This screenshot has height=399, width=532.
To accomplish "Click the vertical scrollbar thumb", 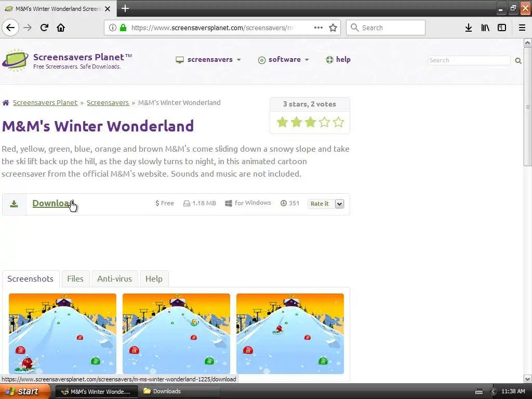I will pos(528,107).
